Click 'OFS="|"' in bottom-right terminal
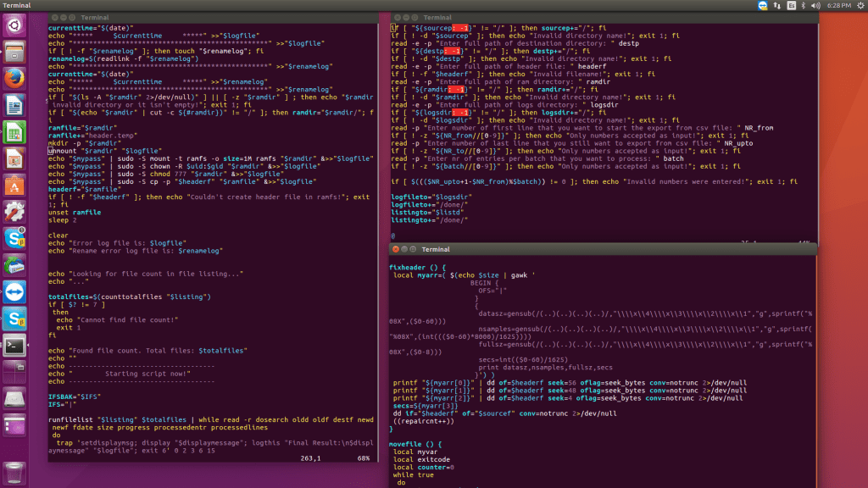 click(492, 291)
